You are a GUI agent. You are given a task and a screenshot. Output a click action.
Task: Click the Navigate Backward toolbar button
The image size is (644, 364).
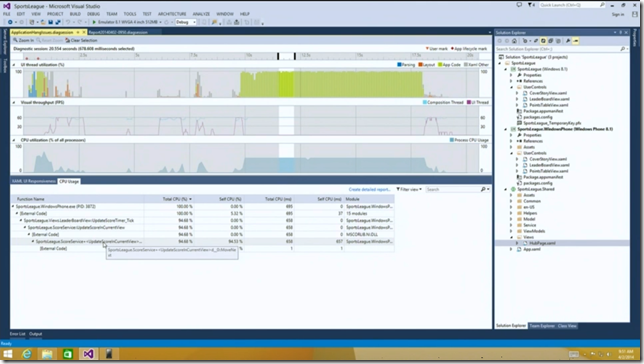pyautogui.click(x=10, y=22)
